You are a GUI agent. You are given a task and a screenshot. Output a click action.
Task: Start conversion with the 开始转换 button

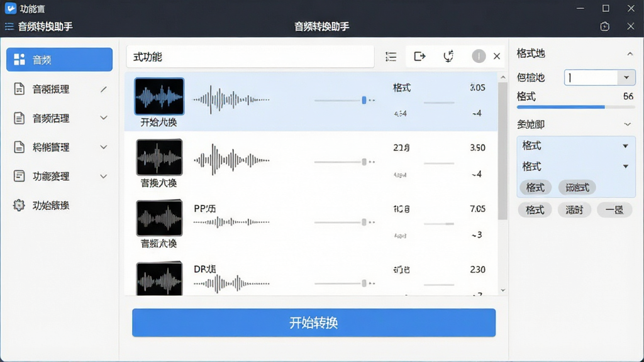pyautogui.click(x=314, y=323)
